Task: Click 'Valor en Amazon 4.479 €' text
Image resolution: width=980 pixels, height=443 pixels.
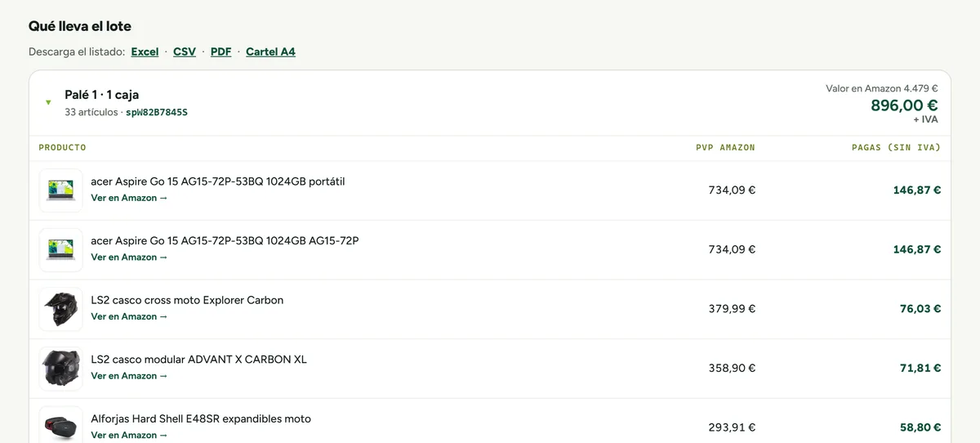Action: [882, 88]
